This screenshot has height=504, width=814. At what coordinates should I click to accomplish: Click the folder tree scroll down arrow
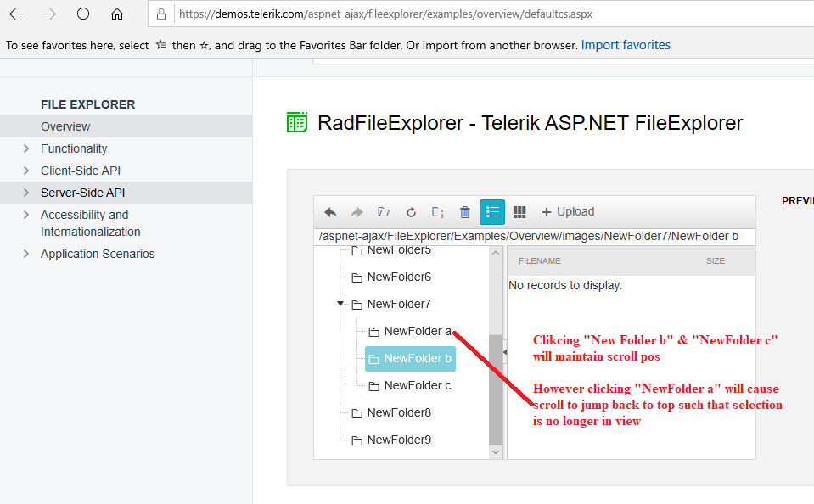point(496,452)
